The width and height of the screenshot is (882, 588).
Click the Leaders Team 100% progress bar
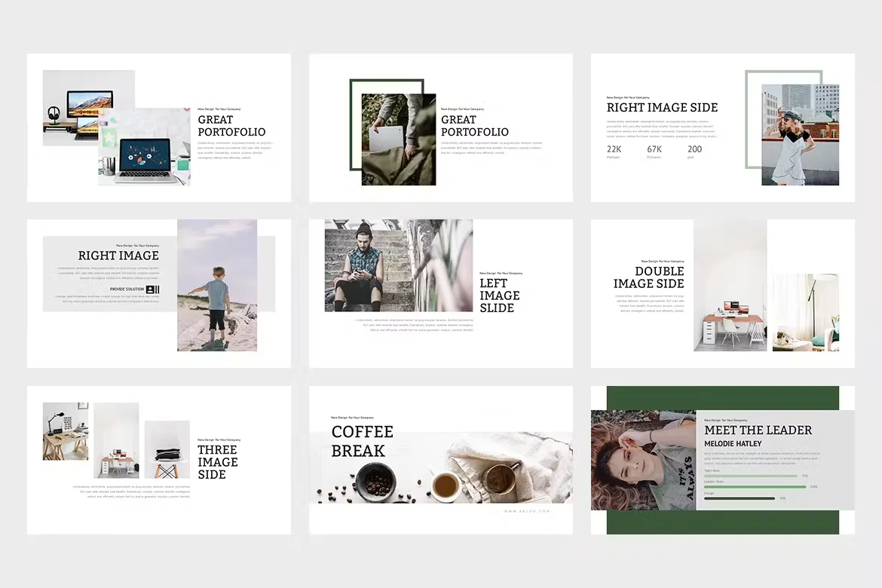[754, 487]
